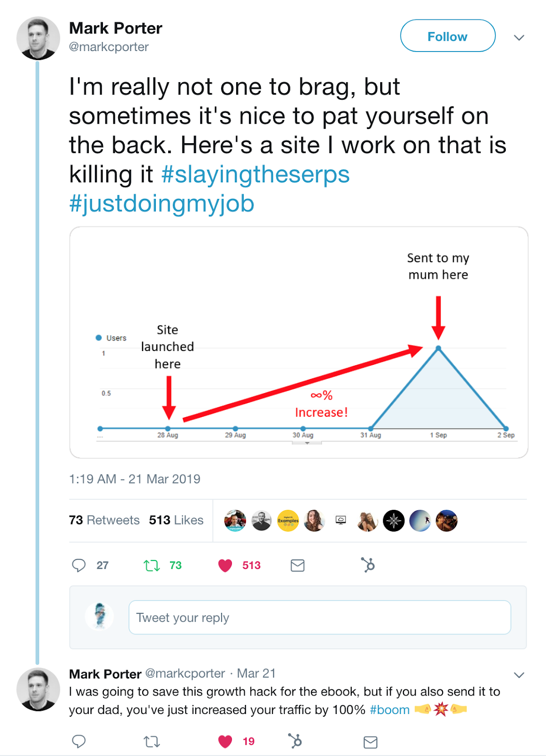Type in the Tweet your reply field
This screenshot has width=546, height=756.
tap(319, 618)
